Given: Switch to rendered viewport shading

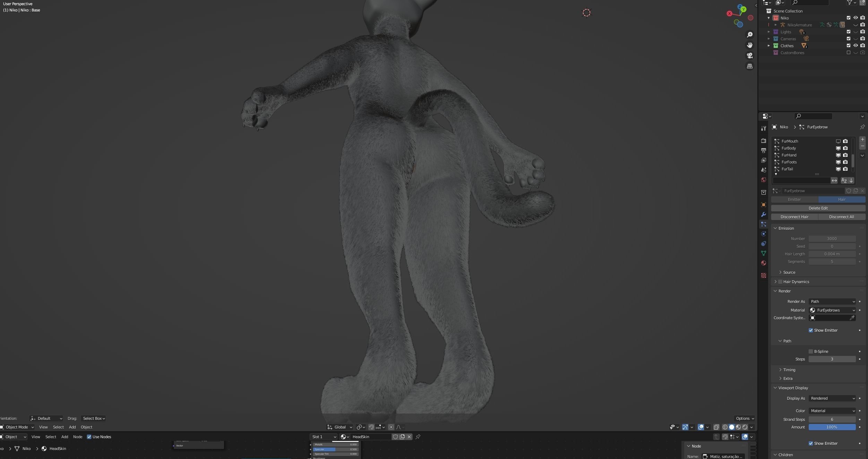Looking at the screenshot, I should [x=745, y=427].
